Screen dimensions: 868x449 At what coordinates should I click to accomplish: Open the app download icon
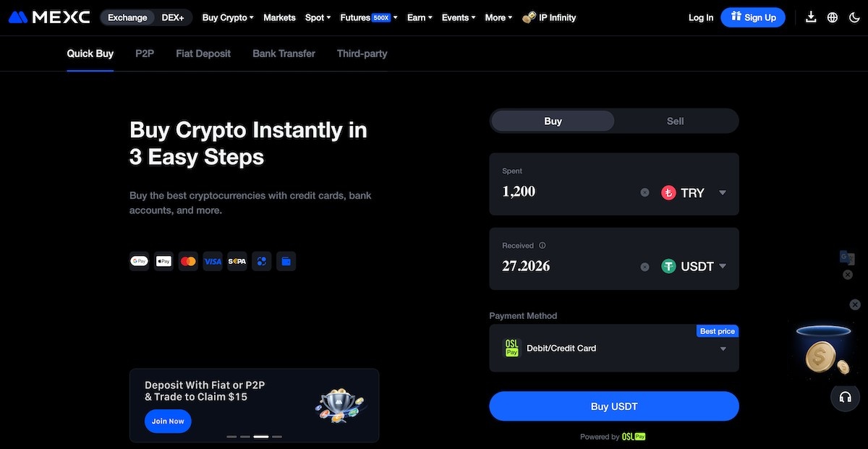pyautogui.click(x=811, y=16)
